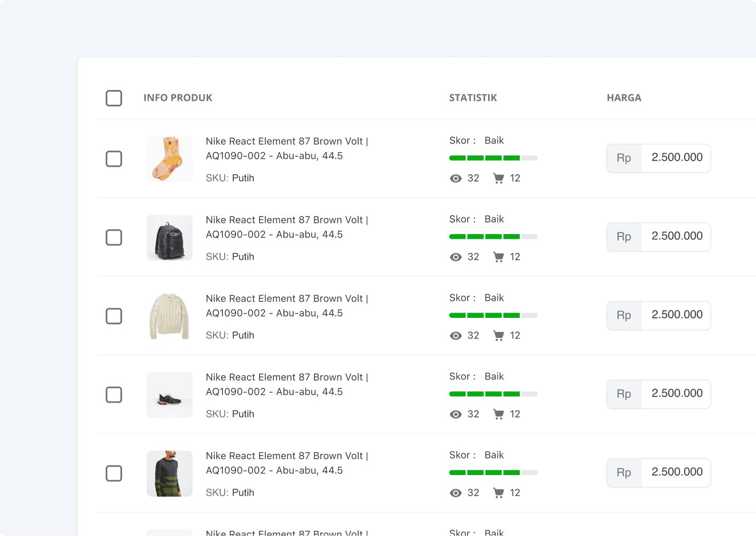Image resolution: width=756 pixels, height=536 pixels.
Task: Click "SKU: Putih" in the cream sweater row
Action: point(230,335)
